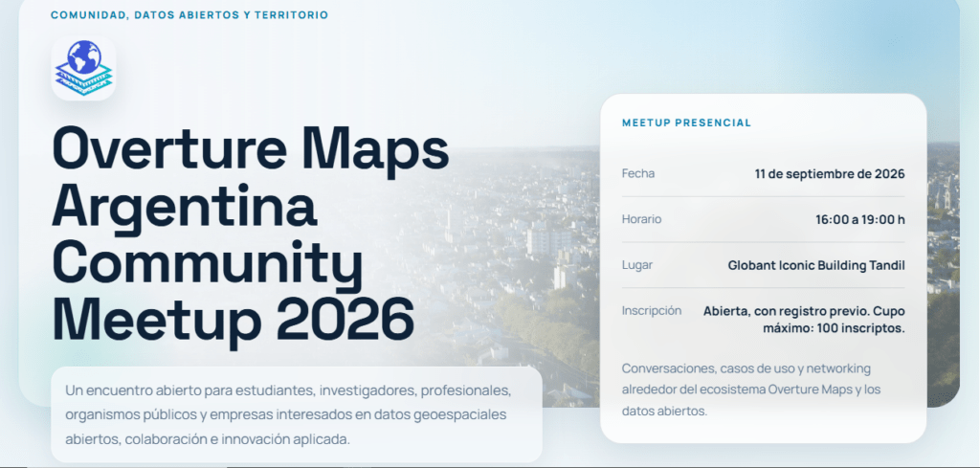
Task: Click the 'Fecha' label
Action: (x=638, y=173)
